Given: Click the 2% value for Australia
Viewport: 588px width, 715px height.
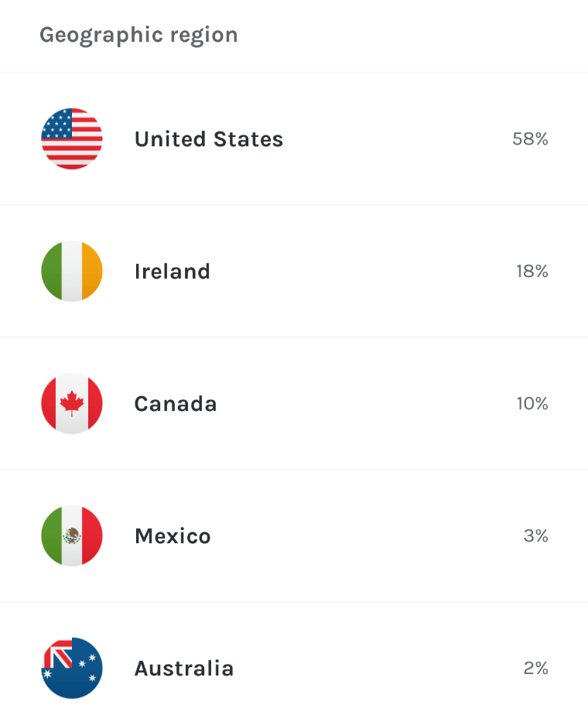Looking at the screenshot, I should pyautogui.click(x=535, y=668).
